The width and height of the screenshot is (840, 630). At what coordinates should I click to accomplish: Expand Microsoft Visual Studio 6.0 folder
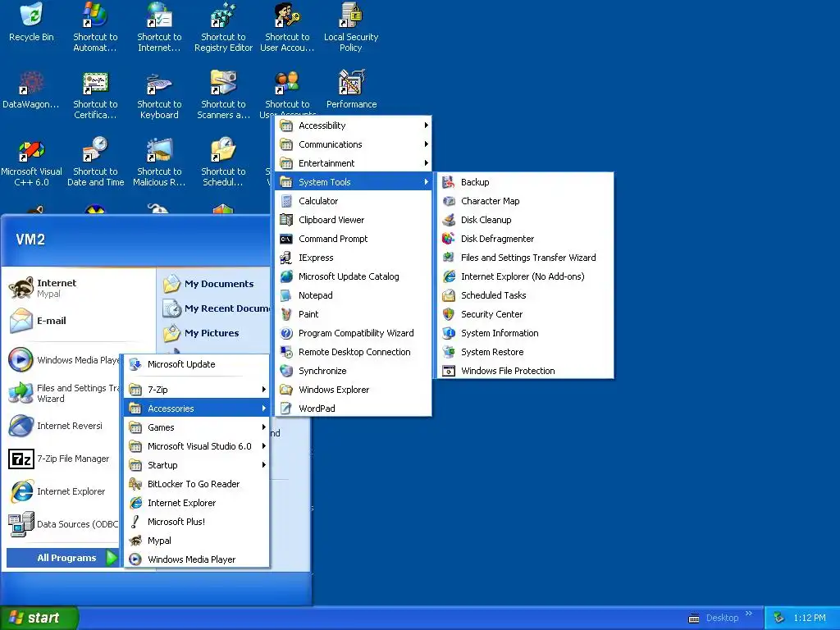197,446
